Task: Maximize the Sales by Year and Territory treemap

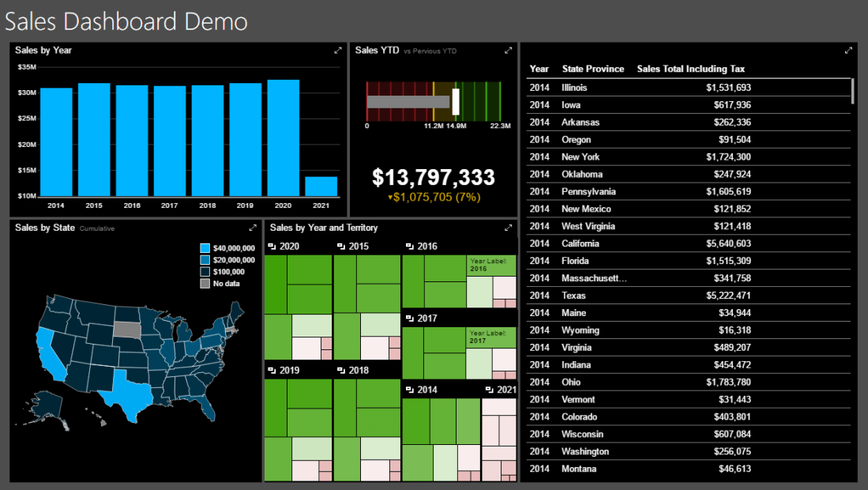Action: coord(509,228)
